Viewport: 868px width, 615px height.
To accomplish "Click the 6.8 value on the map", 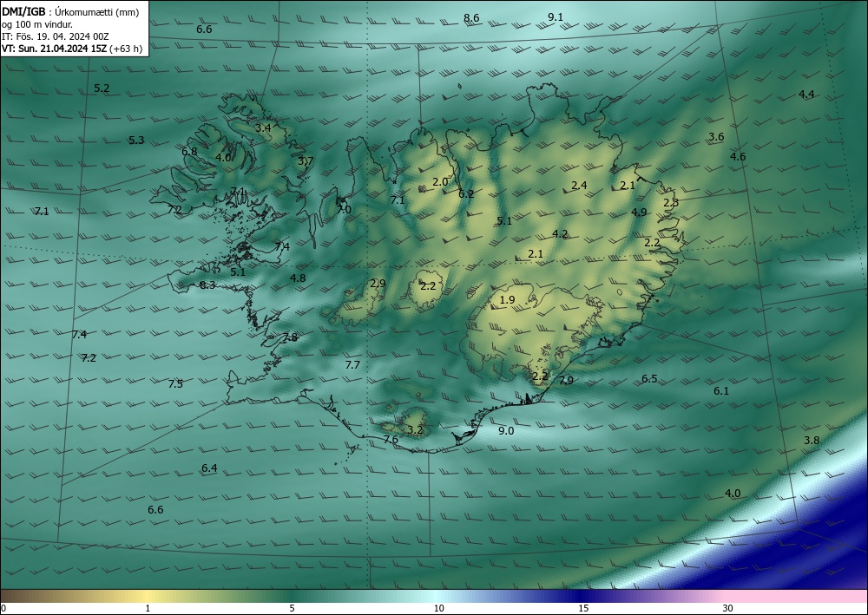I will point(189,152).
